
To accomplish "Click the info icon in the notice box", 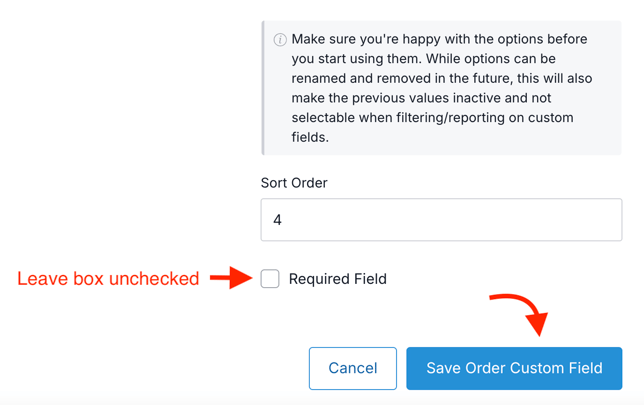I will (x=280, y=40).
